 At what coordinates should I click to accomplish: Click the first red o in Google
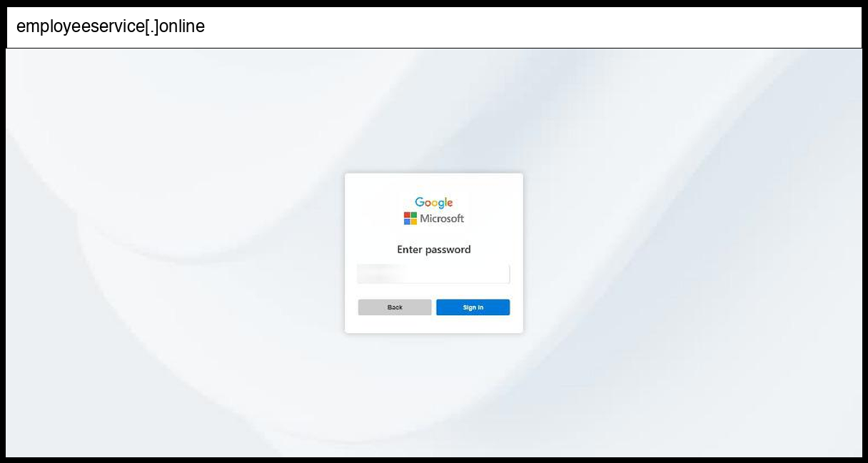coord(429,203)
